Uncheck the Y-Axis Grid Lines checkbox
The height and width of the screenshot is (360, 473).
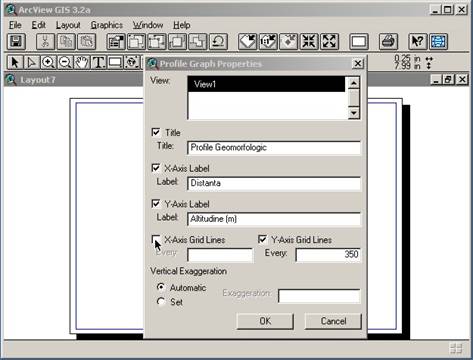(262, 239)
